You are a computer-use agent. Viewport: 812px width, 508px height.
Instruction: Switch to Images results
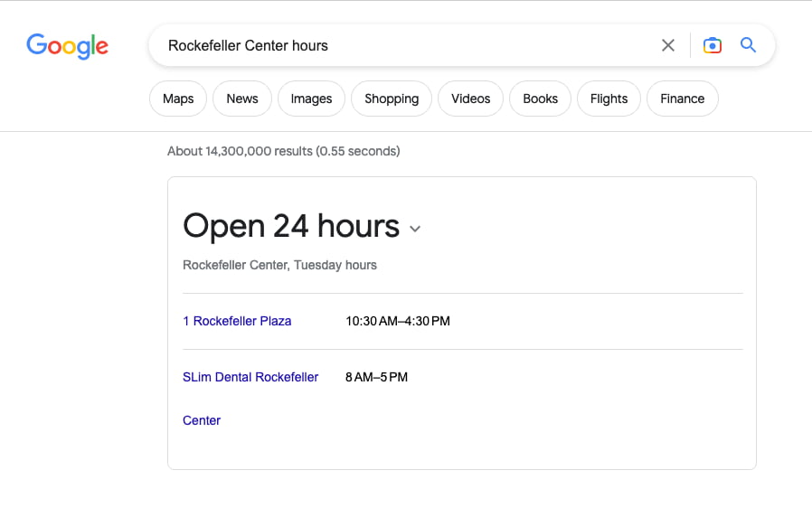(311, 99)
